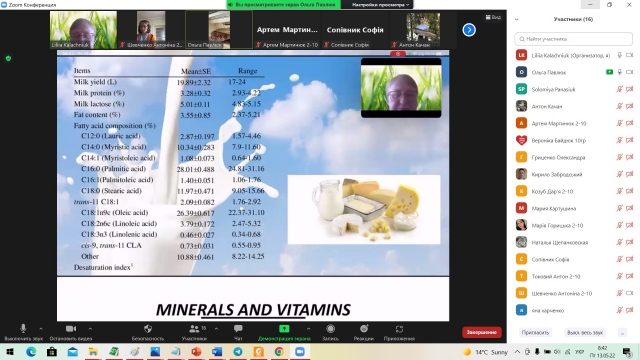Collapse the Participants panel chevron
The height and width of the screenshot is (360, 640).
517,19
